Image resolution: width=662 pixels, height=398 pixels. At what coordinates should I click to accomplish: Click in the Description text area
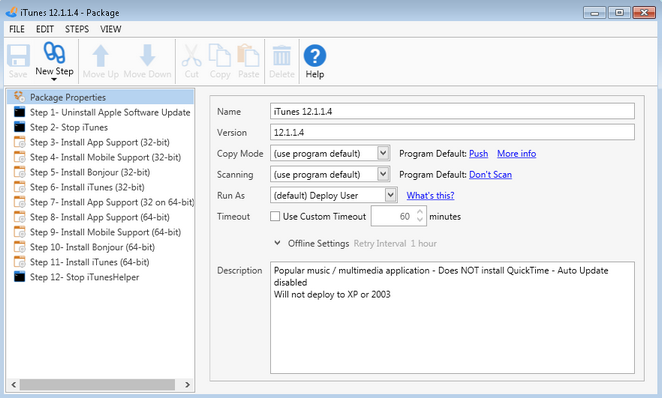pyautogui.click(x=452, y=317)
